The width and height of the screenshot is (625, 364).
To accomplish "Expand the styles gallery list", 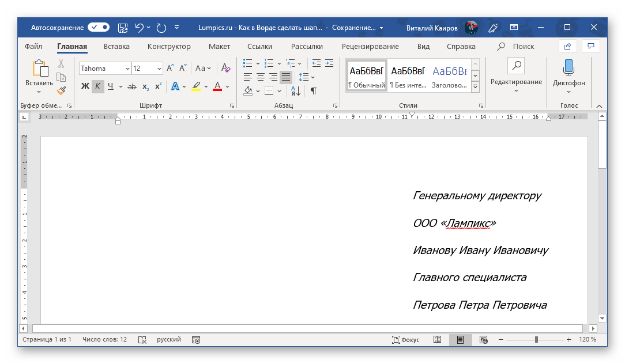I will [x=475, y=87].
